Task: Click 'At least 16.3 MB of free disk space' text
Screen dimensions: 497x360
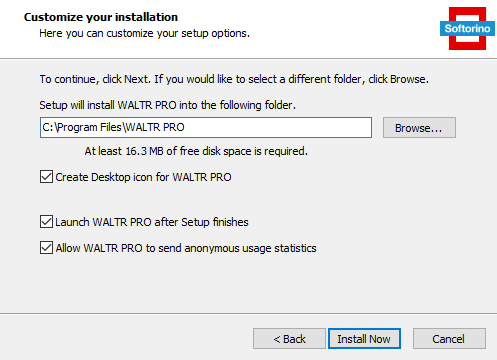Action: [196, 151]
